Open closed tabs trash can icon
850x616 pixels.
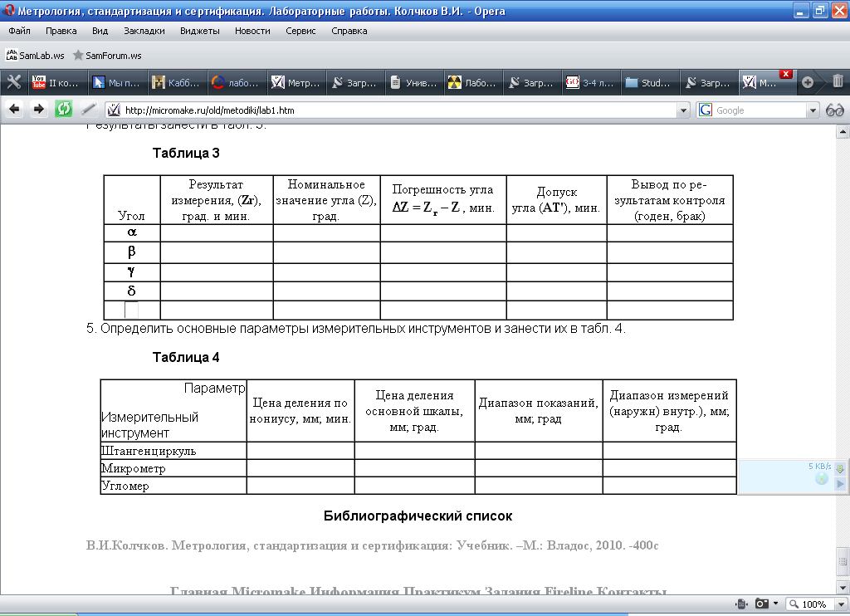coord(838,81)
